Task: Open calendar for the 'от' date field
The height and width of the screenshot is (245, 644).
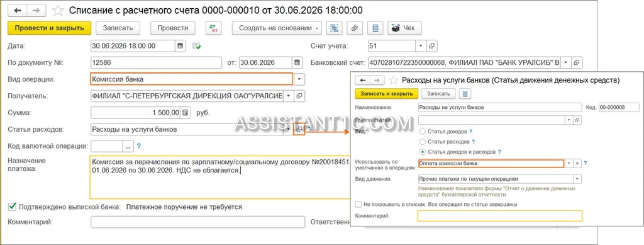Action: [297, 62]
